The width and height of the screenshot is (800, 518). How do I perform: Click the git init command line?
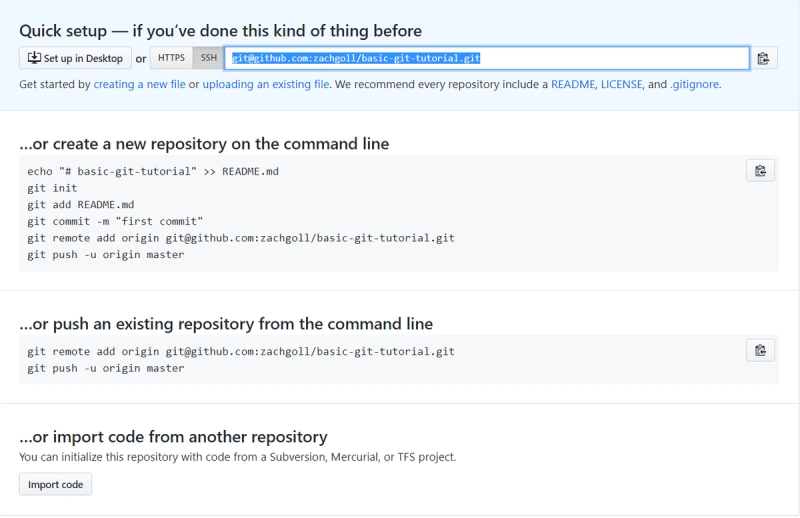click(x=53, y=188)
